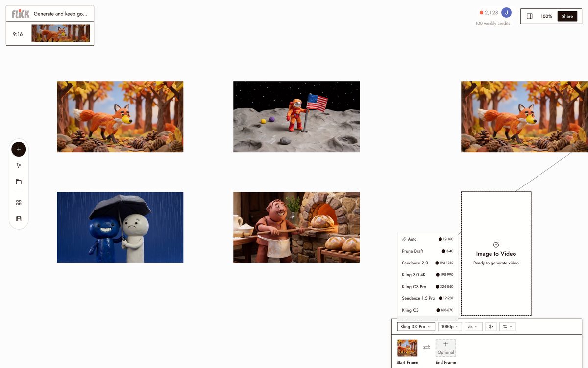Image resolution: width=588 pixels, height=368 pixels.
Task: Click the Flick logo
Action: coord(21,14)
